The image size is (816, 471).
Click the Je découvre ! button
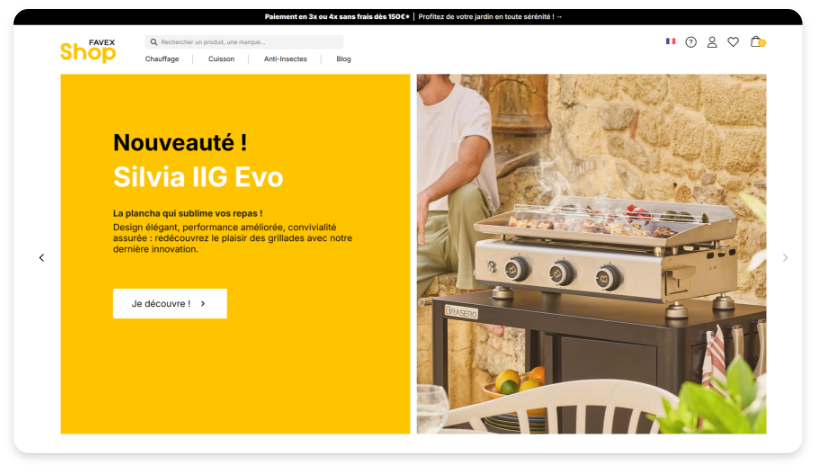click(170, 303)
